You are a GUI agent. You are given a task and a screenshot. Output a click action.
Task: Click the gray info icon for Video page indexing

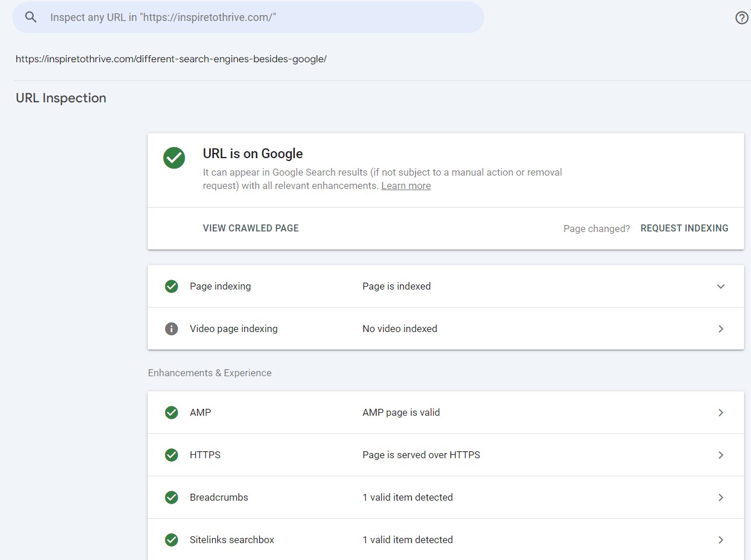click(x=171, y=329)
